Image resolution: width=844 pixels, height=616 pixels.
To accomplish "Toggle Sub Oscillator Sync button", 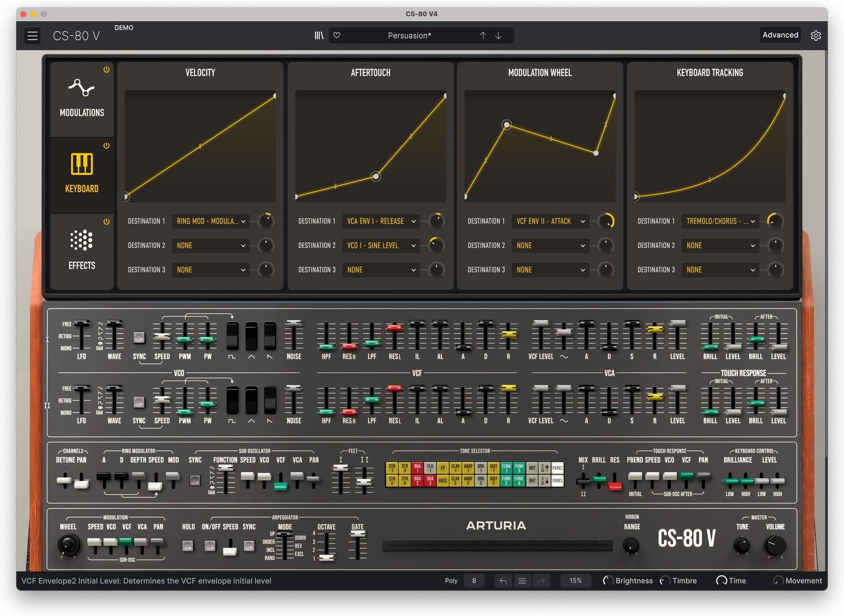I will [195, 480].
